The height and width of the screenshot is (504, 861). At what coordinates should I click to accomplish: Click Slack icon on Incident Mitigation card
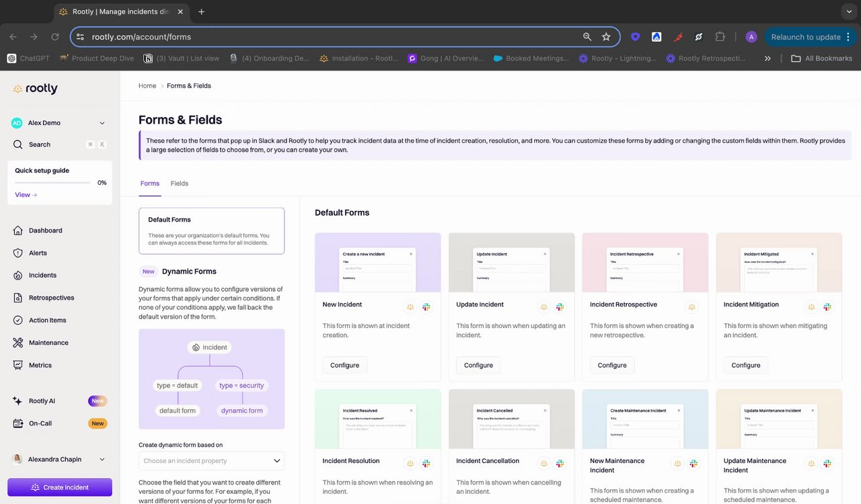(827, 307)
